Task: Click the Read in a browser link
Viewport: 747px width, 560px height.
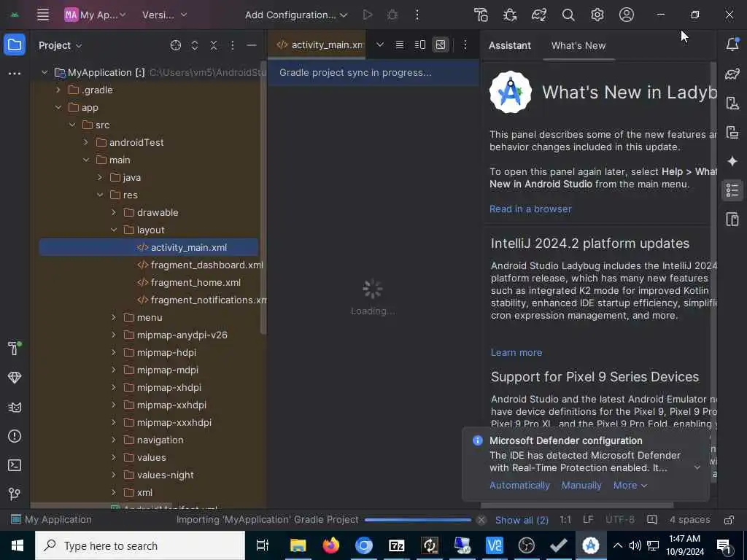Action: 530,209
